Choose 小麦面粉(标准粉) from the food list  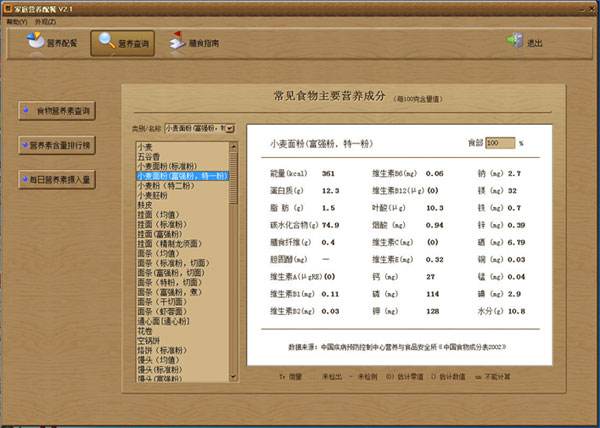[169, 166]
